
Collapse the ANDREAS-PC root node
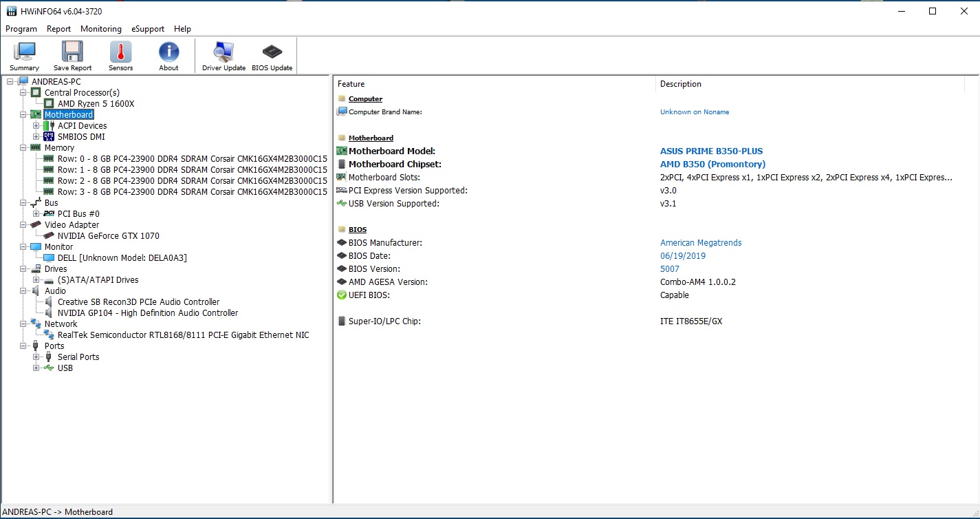pyautogui.click(x=10, y=81)
